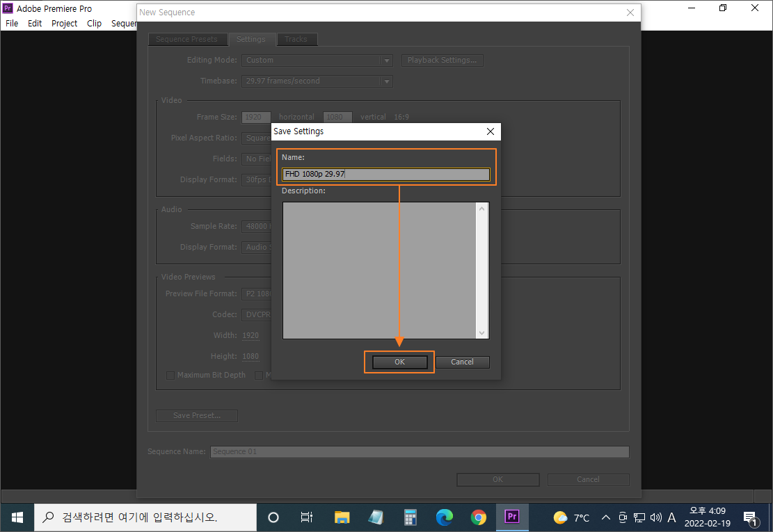
Task: Open the Project menu
Action: pyautogui.click(x=64, y=24)
